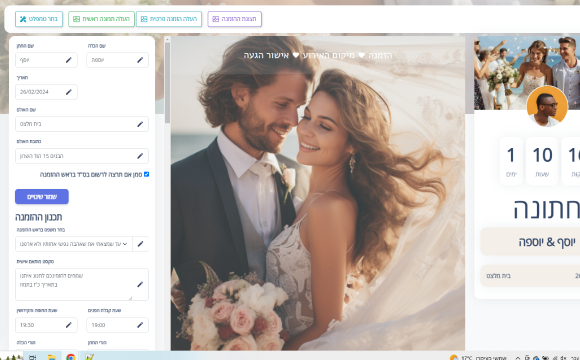Focus the hall name input field
The width and height of the screenshot is (580, 360).
[82, 124]
